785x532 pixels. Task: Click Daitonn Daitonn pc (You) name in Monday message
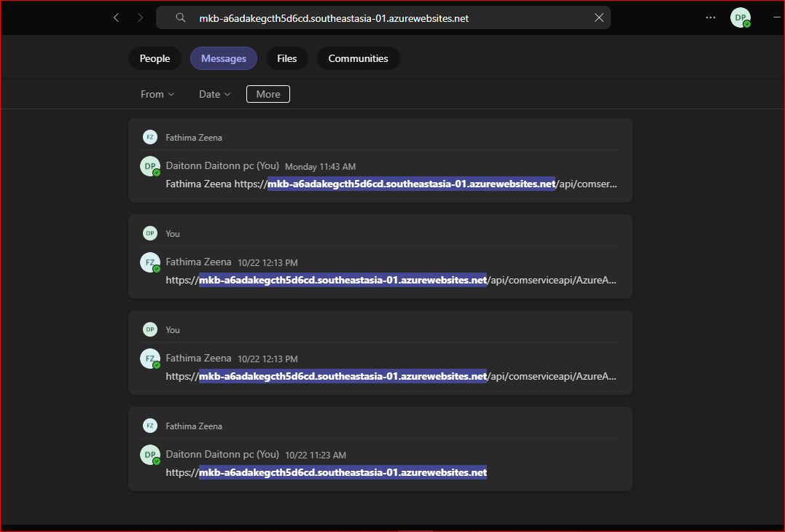pos(222,165)
